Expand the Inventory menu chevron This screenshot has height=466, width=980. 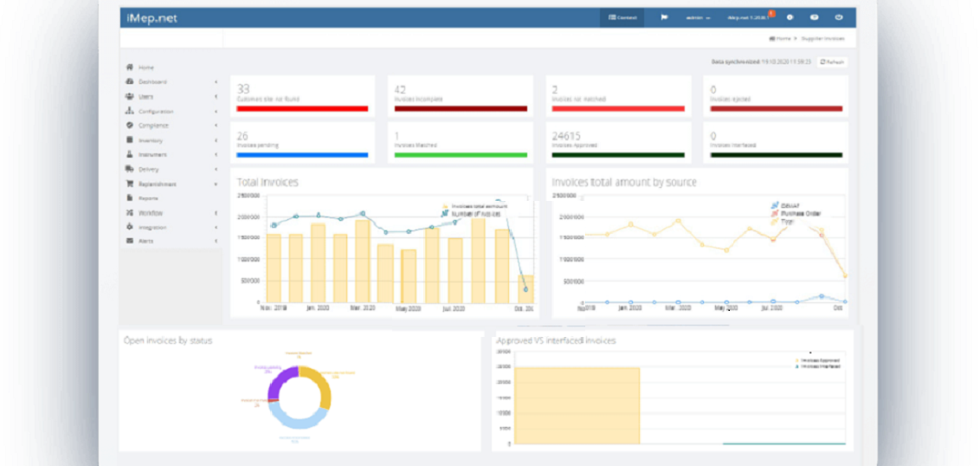[x=216, y=140]
